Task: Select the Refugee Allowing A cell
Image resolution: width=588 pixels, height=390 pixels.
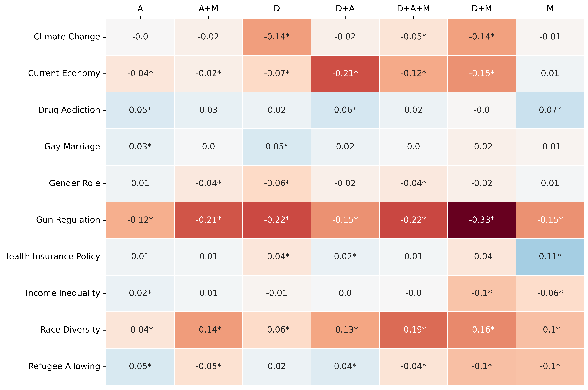Action: click(140, 366)
